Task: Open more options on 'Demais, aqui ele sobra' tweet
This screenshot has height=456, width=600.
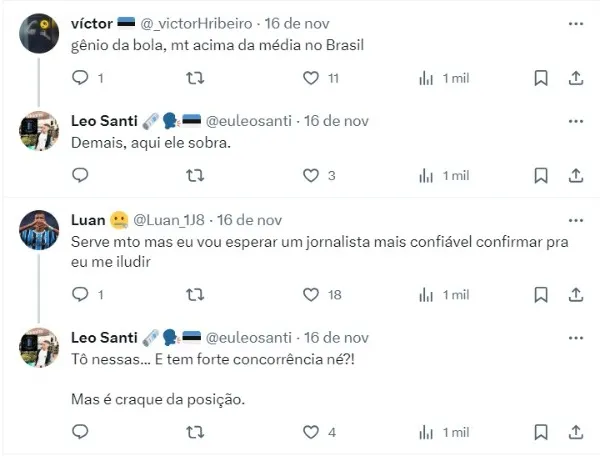Action: pyautogui.click(x=576, y=120)
